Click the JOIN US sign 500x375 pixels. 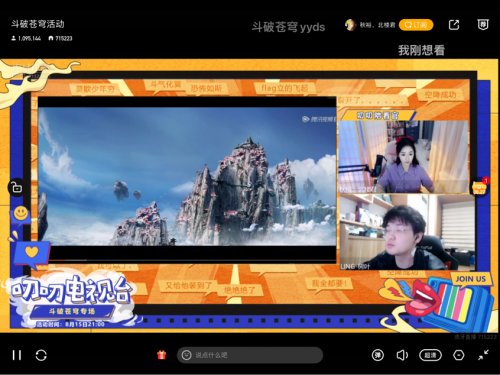click(471, 279)
